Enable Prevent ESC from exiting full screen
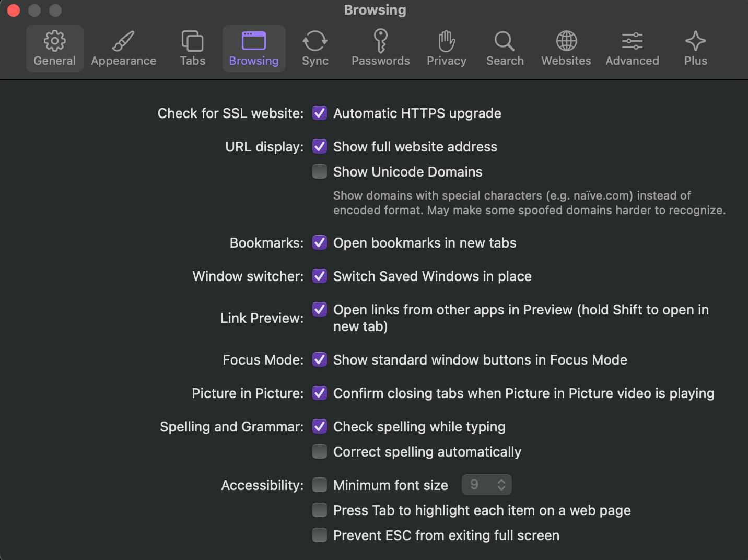 320,535
